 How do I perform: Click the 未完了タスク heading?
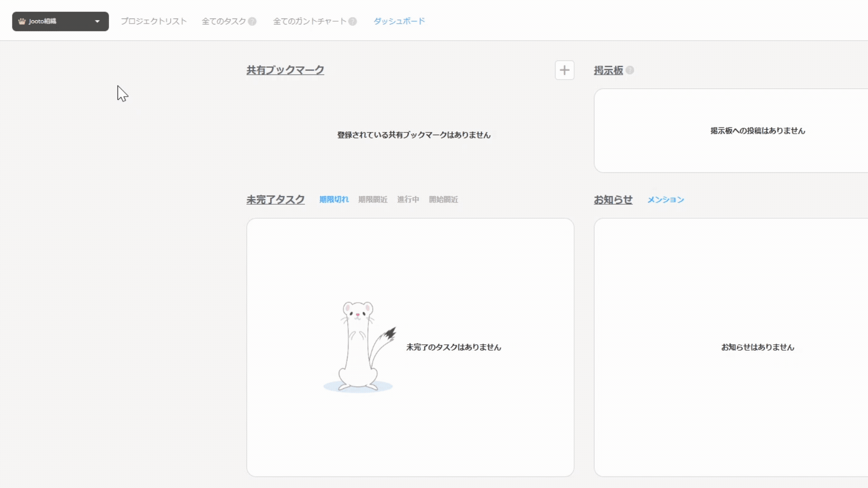coord(275,199)
